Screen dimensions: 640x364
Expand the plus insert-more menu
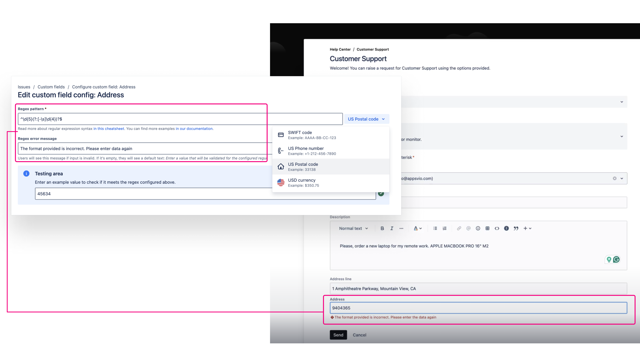(x=527, y=228)
